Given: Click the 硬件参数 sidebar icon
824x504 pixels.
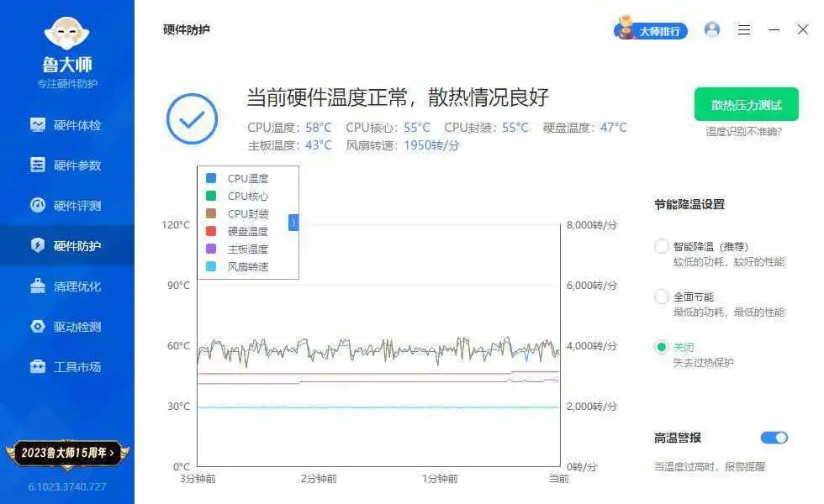Looking at the screenshot, I should (x=38, y=165).
